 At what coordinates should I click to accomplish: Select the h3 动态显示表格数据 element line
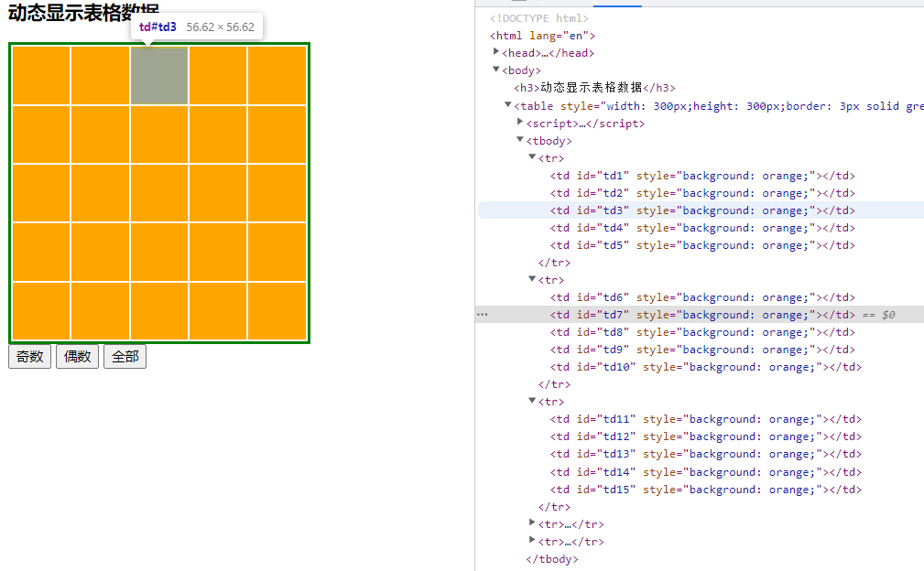click(x=594, y=88)
